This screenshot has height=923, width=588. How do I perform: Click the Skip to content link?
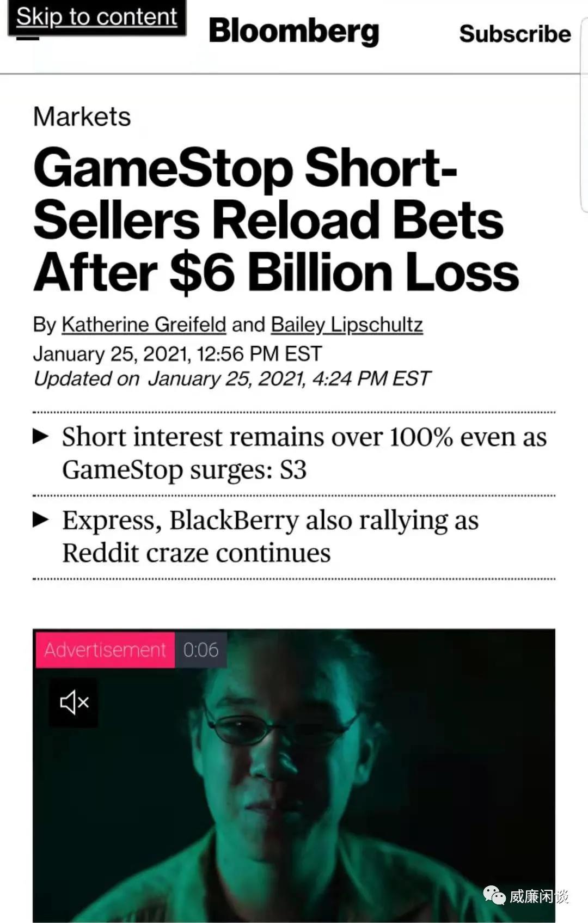pos(96,17)
